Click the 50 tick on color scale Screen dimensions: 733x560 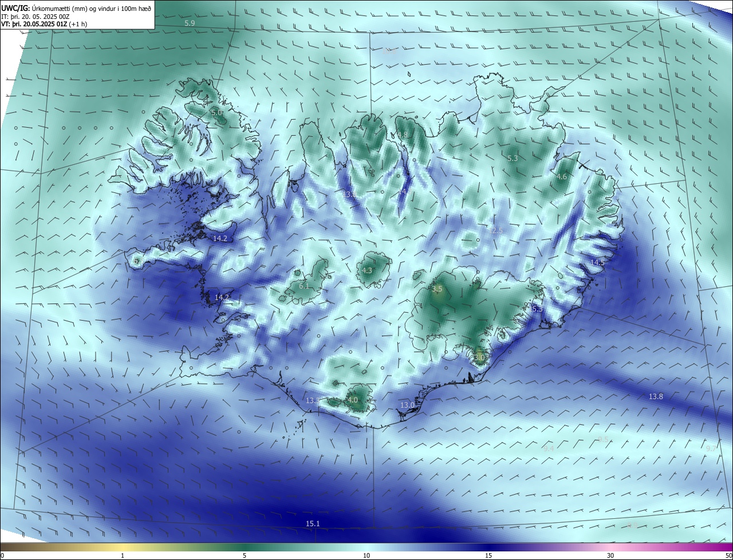(728, 555)
